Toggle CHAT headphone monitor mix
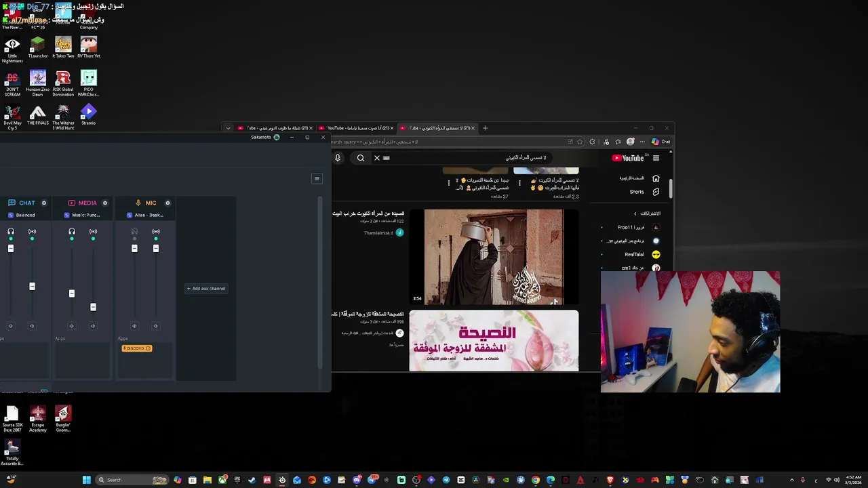The image size is (868, 488). coord(11,232)
